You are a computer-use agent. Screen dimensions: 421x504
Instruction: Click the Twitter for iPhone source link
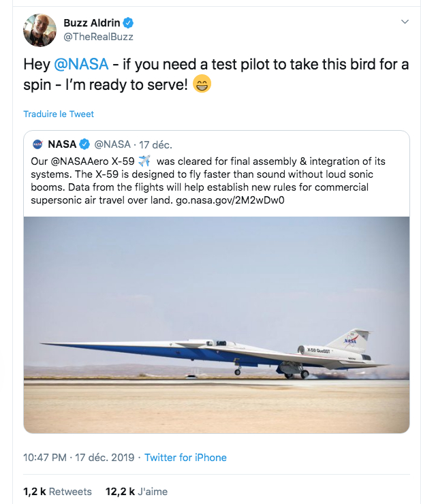pyautogui.click(x=185, y=458)
